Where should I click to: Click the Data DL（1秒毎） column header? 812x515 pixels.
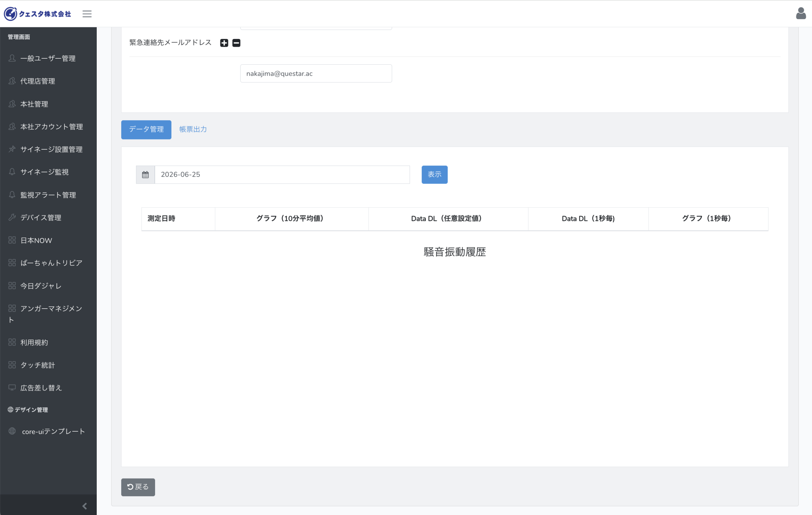coord(588,219)
